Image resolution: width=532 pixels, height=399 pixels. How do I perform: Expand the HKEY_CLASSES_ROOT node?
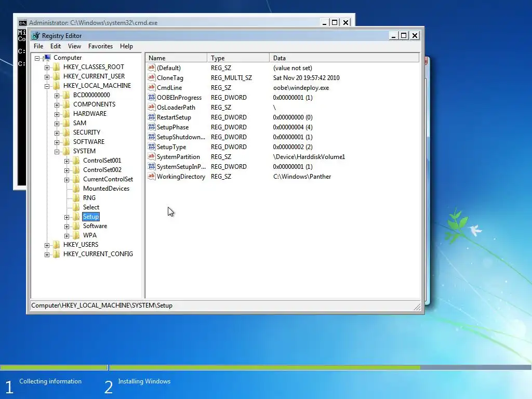(x=47, y=68)
